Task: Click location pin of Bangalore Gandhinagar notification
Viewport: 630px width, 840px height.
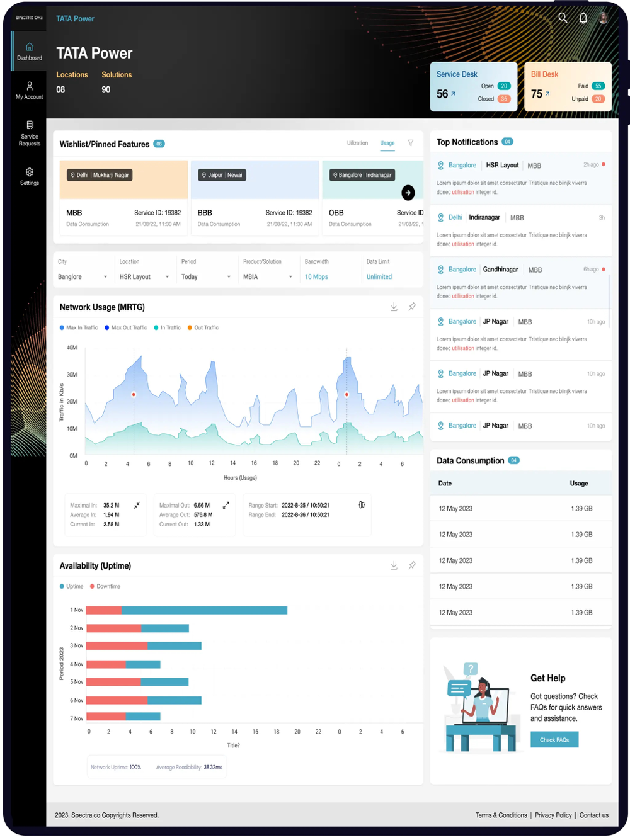Action: (x=441, y=270)
